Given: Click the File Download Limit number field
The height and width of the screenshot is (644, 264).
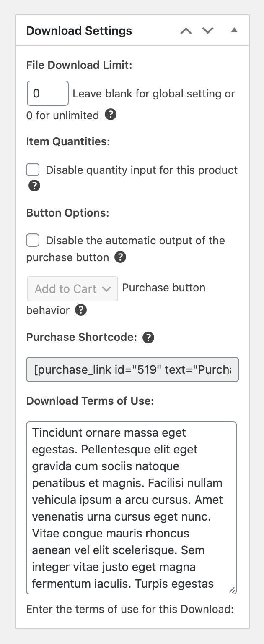Looking at the screenshot, I should pos(47,93).
